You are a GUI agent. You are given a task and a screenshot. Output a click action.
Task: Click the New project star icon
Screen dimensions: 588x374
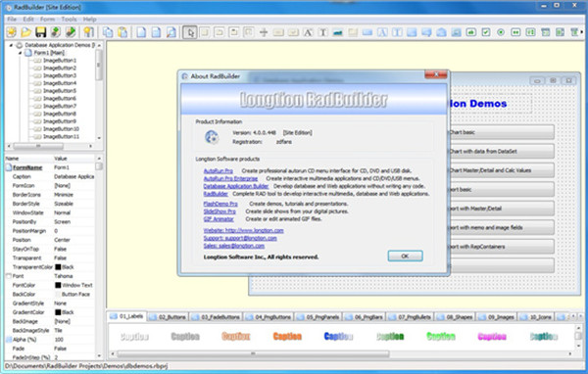coord(11,32)
